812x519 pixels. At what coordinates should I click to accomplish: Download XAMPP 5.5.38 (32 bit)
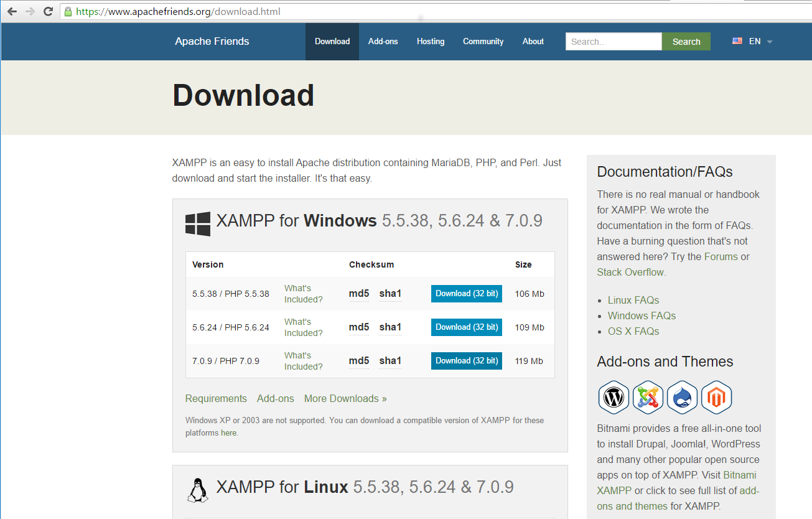467,294
